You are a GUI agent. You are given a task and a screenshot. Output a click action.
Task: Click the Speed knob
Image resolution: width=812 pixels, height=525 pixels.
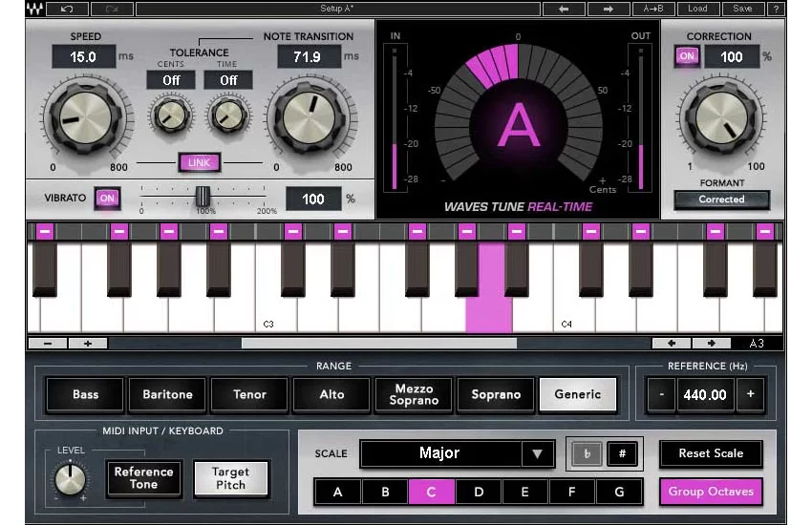(x=86, y=118)
